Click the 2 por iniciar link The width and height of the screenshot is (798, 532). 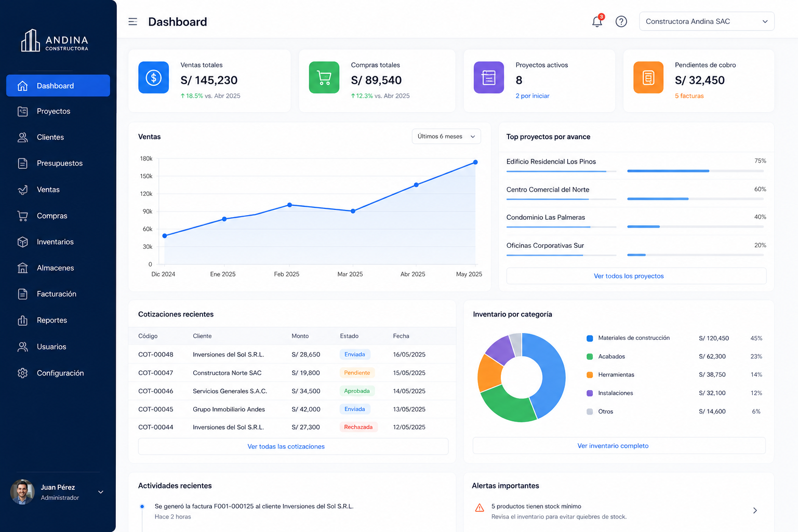pos(532,96)
